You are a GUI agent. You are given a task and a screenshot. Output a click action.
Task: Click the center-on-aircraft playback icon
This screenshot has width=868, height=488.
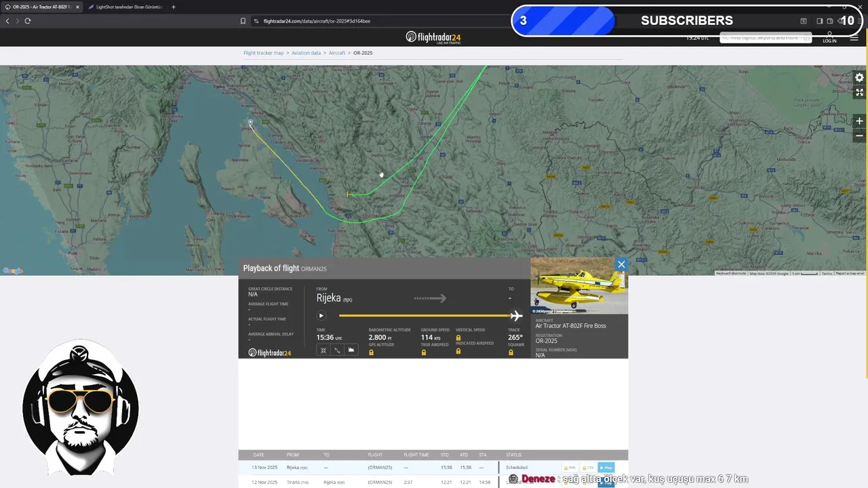[x=323, y=350]
